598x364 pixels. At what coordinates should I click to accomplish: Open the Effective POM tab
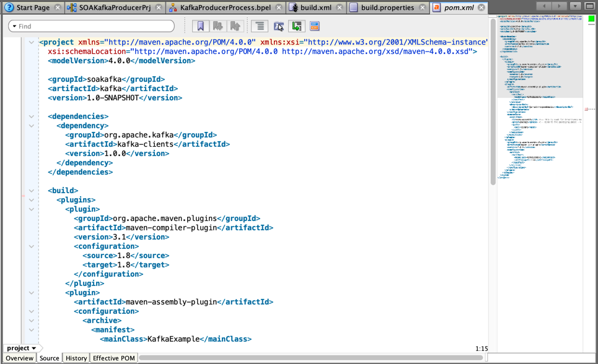[113, 358]
